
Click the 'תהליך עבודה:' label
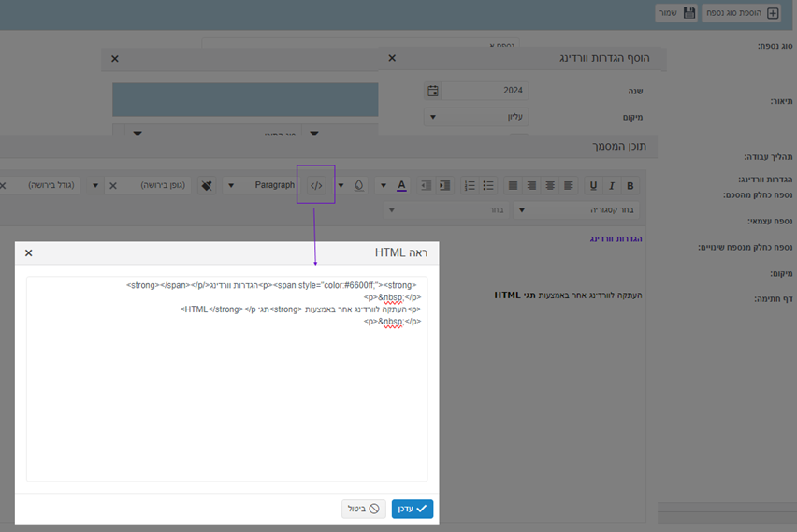[768, 157]
